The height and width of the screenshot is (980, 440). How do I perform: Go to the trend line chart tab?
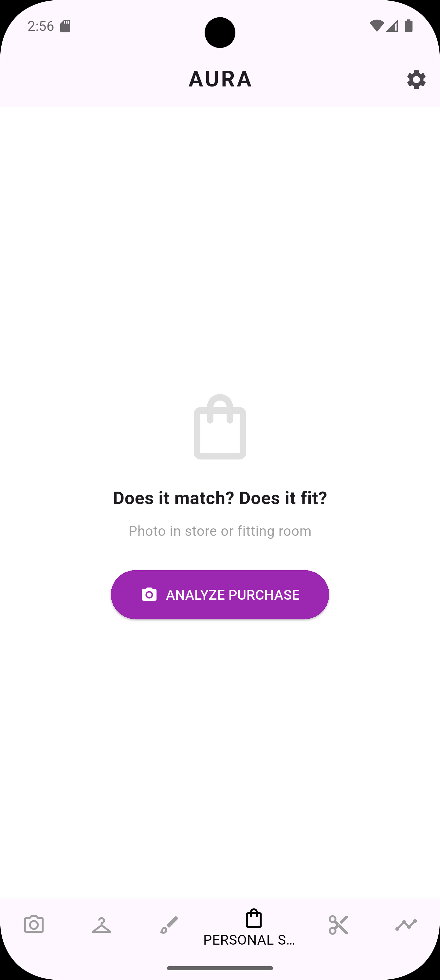pyautogui.click(x=406, y=924)
